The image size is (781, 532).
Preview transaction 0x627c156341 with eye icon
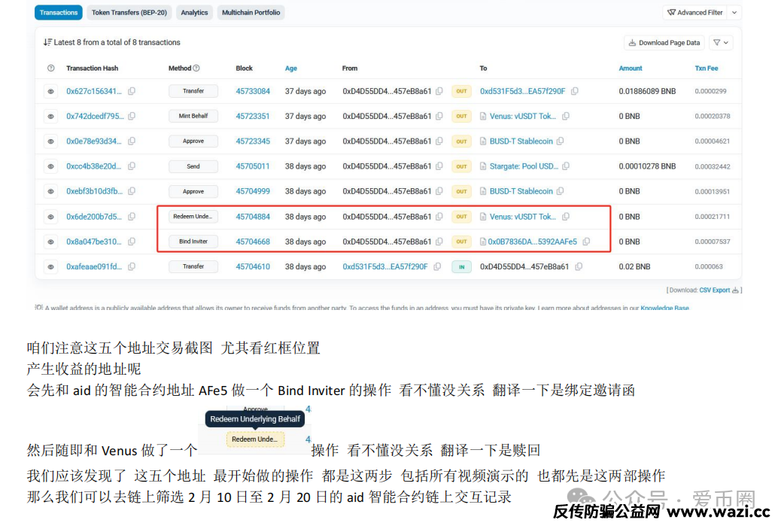(x=51, y=91)
